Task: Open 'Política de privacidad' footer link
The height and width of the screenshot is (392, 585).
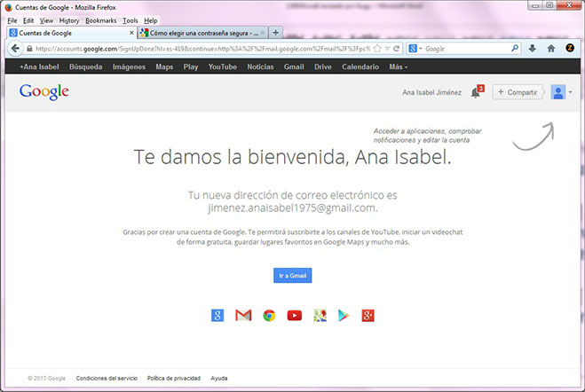Action: 173,378
